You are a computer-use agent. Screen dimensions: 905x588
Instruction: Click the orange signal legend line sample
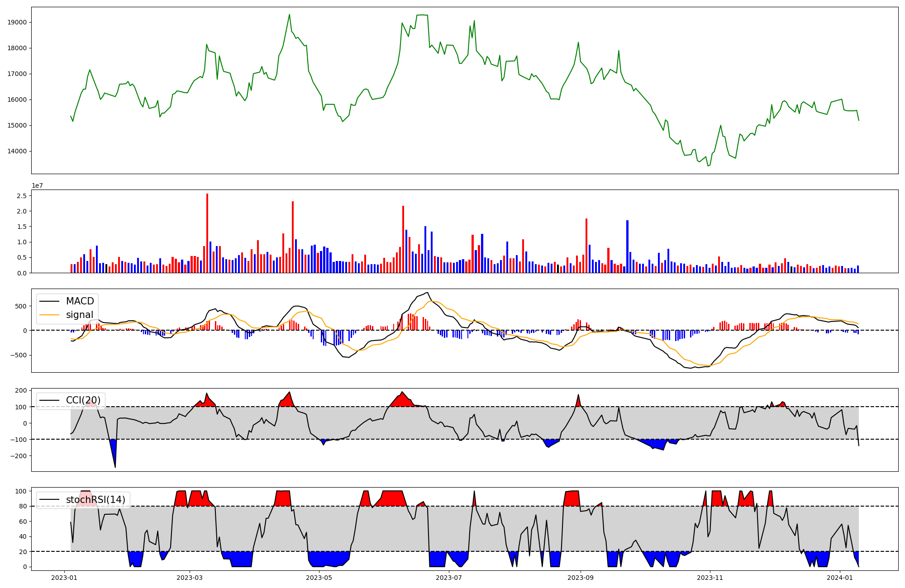coord(50,315)
